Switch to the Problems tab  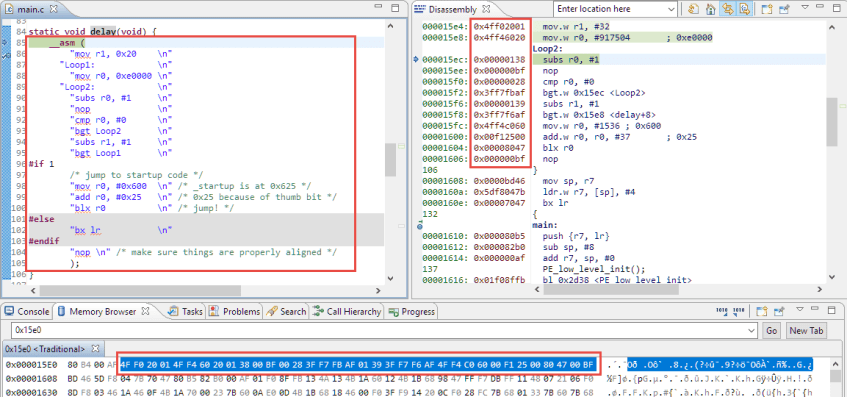(235, 312)
